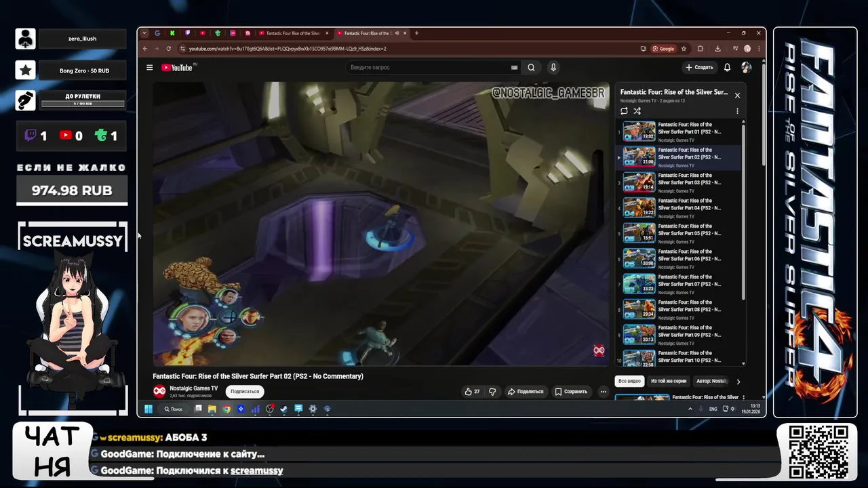Dislike the video with thumbs down
This screenshot has height=488, width=868.
click(x=492, y=391)
